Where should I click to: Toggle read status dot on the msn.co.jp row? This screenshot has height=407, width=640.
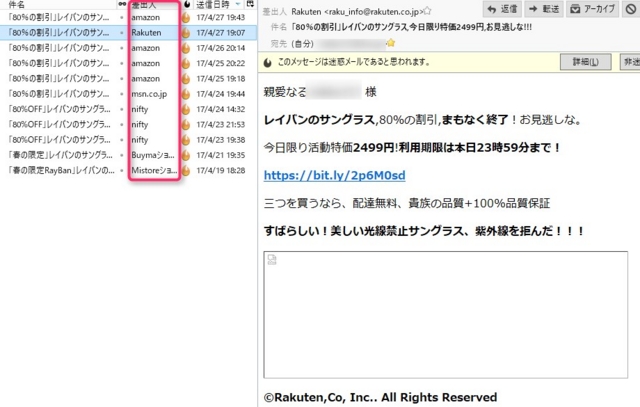coord(122,94)
